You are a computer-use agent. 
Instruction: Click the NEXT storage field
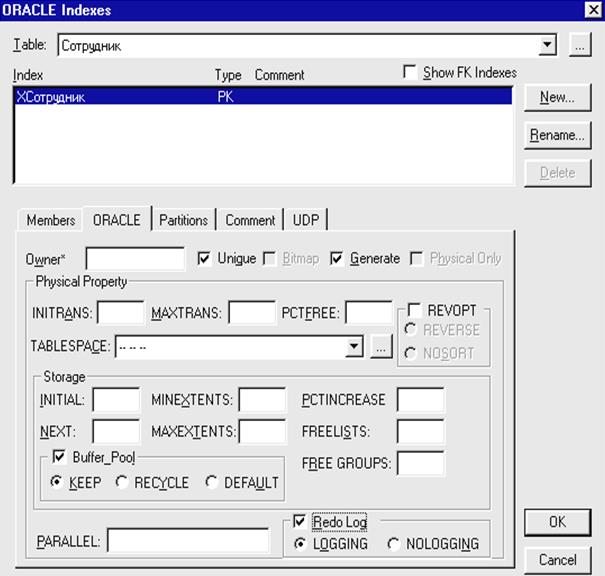tap(116, 431)
